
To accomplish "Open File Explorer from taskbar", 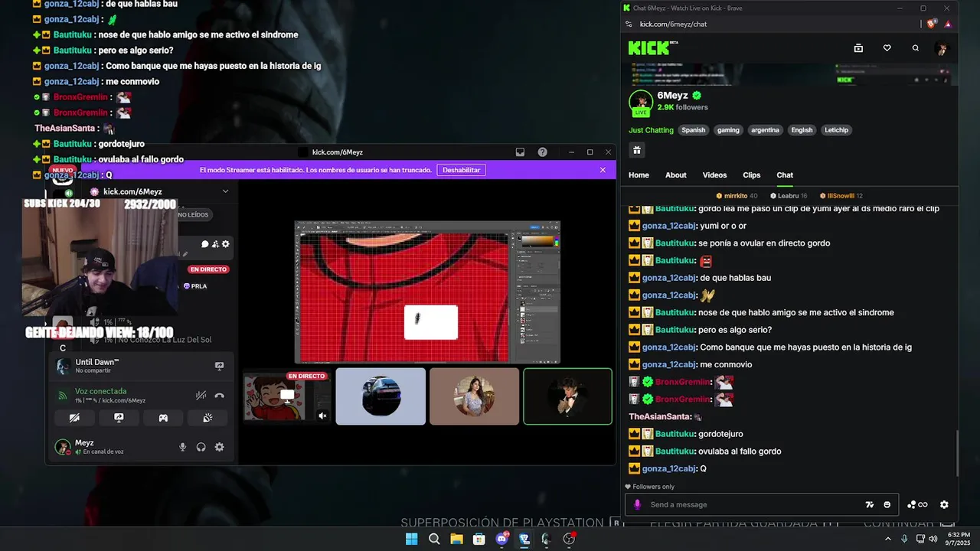I will pyautogui.click(x=456, y=539).
